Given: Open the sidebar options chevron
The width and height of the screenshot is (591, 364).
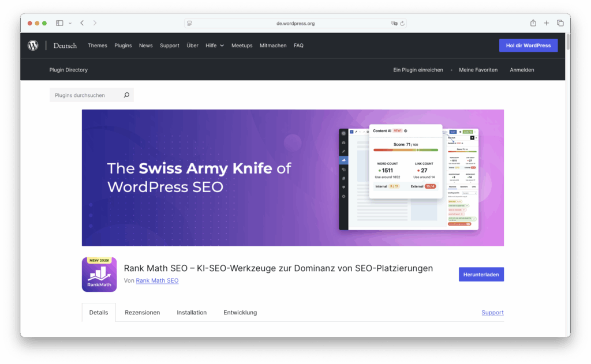Looking at the screenshot, I should (70, 23).
